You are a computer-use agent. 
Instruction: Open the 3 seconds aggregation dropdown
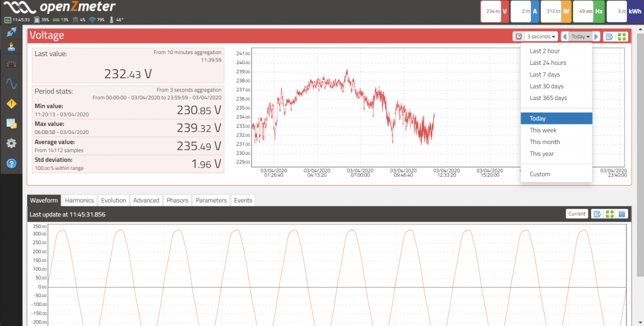pos(541,37)
